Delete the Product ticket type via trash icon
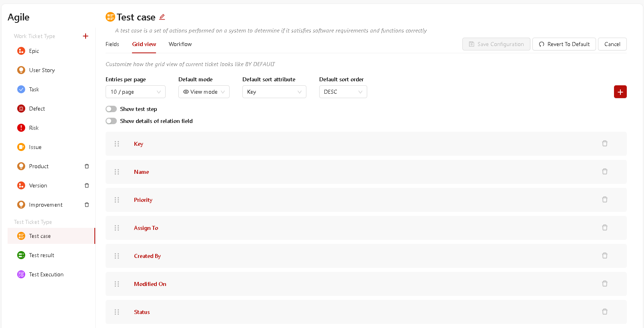644x328 pixels. click(87, 166)
